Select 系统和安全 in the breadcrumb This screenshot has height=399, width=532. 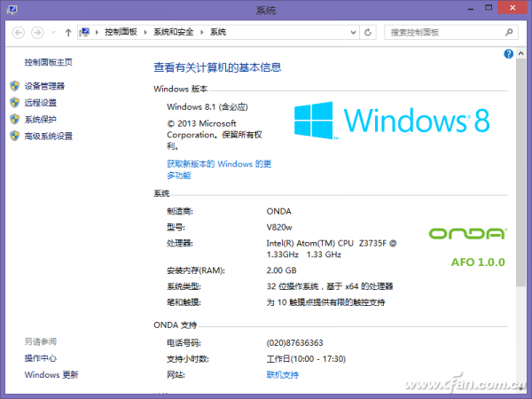(174, 32)
